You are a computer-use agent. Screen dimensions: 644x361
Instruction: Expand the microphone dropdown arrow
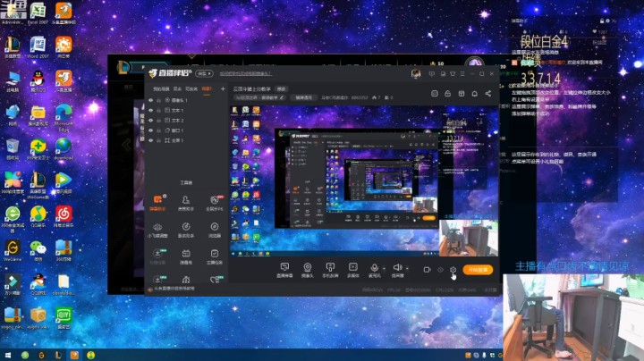384,269
